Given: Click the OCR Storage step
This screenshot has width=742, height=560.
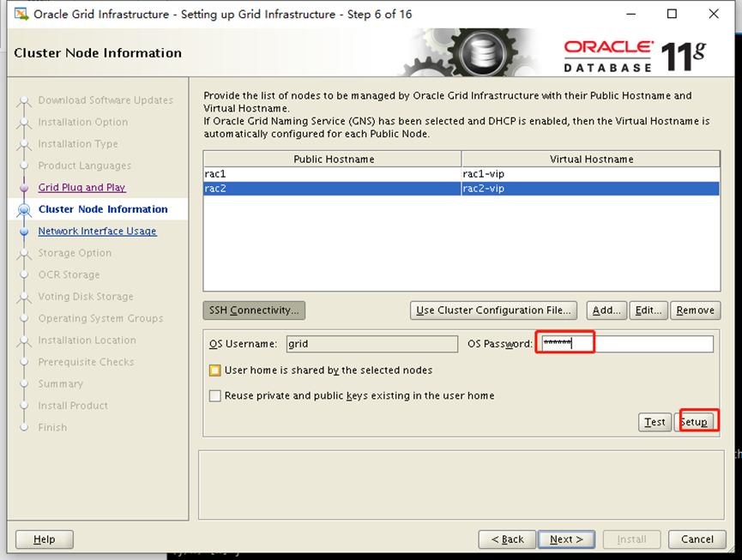Looking at the screenshot, I should [x=69, y=274].
